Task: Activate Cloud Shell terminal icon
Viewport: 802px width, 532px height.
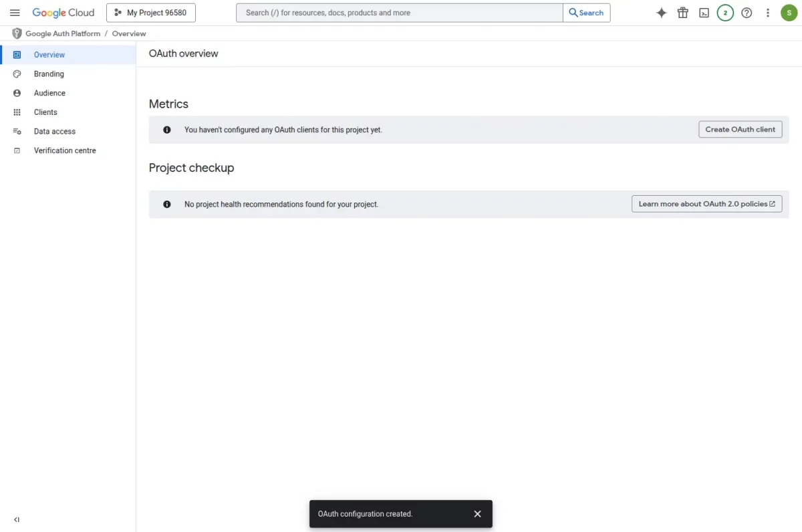Action: coord(704,13)
